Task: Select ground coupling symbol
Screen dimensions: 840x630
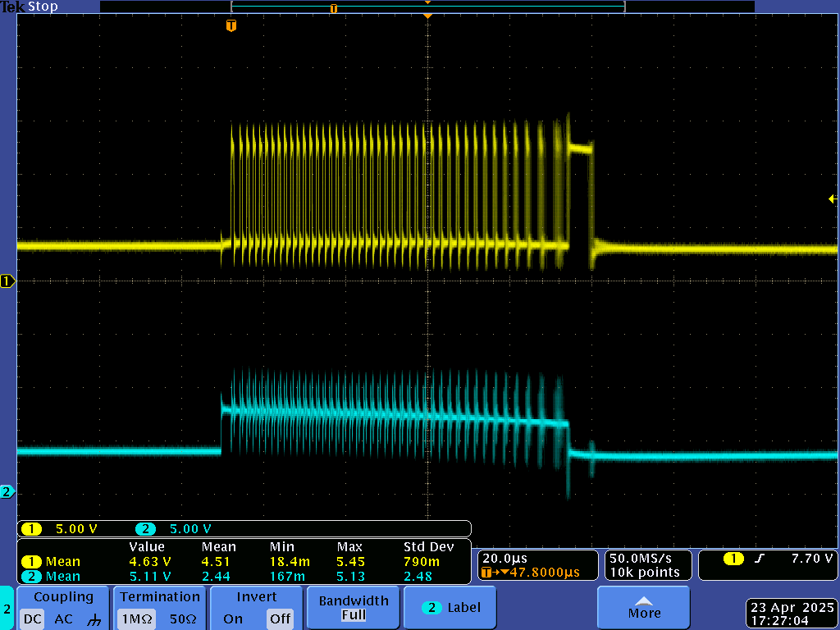Action: pyautogui.click(x=94, y=619)
